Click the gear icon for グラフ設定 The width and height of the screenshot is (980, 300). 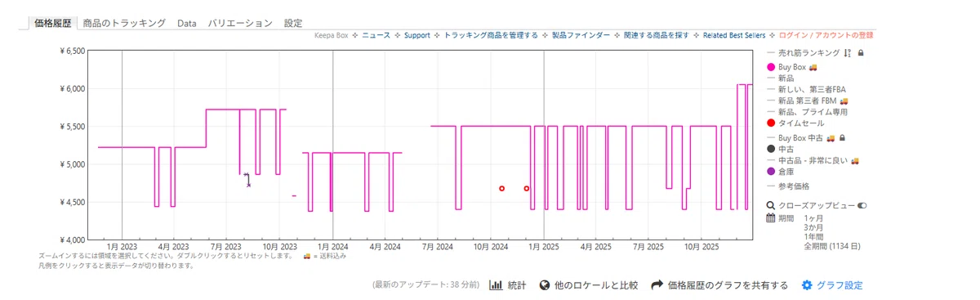807,285
